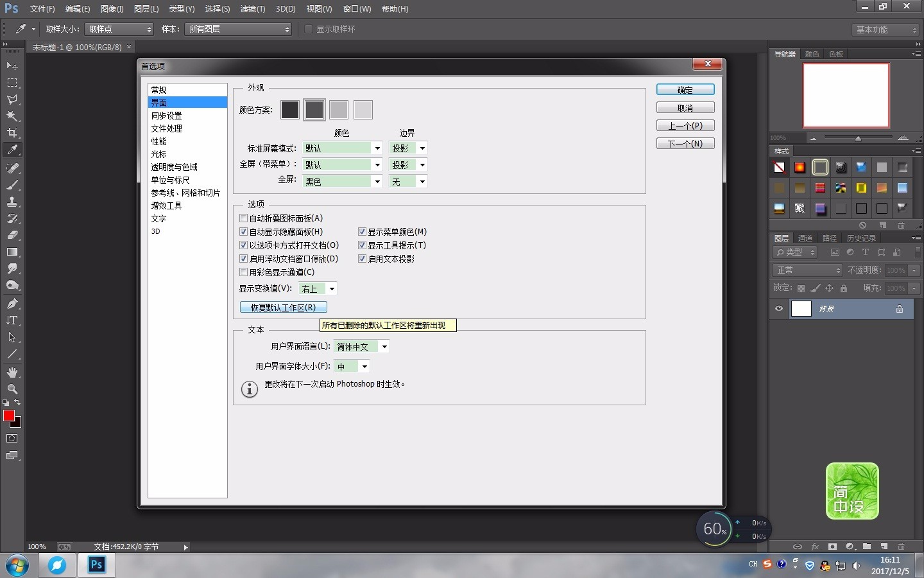
Task: Expand 显示变换值 dropdown
Action: coord(331,289)
